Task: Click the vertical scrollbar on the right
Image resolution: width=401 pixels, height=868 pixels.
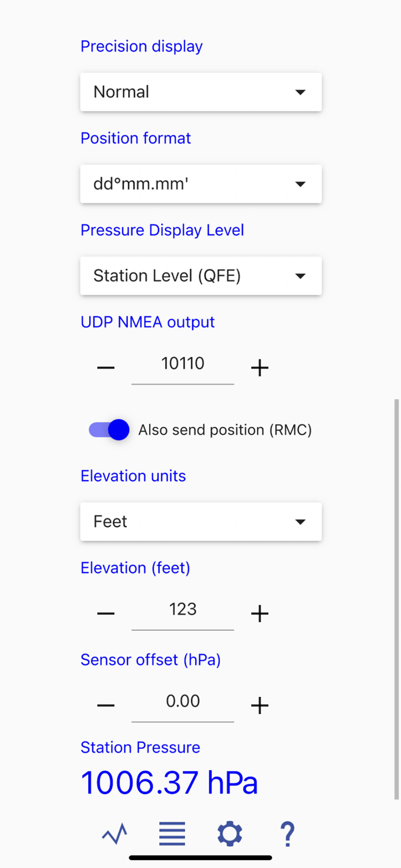Action: click(396, 599)
